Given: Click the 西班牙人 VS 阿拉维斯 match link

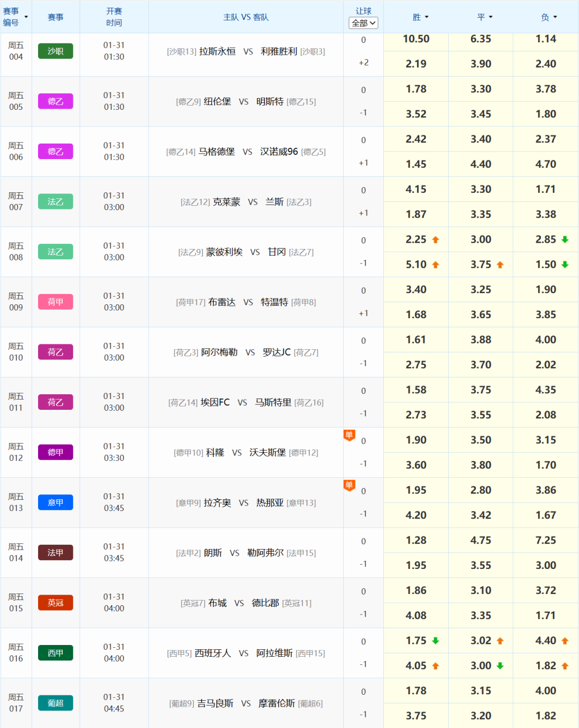Looking at the screenshot, I should 246,653.
